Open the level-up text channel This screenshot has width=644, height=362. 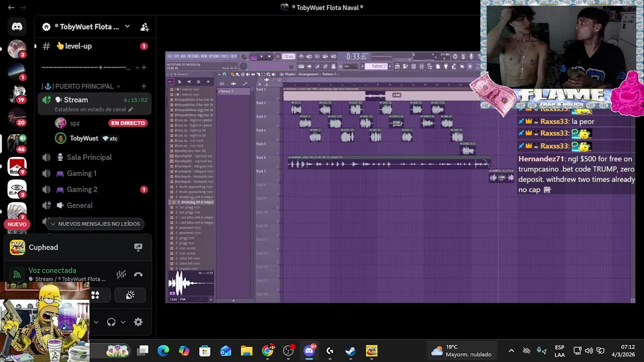95,46
